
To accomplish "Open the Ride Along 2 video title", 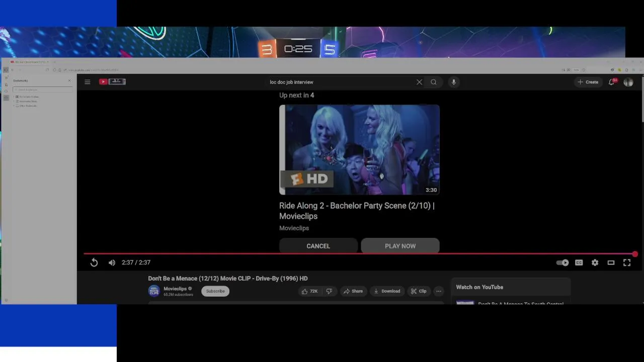I will pyautogui.click(x=357, y=211).
